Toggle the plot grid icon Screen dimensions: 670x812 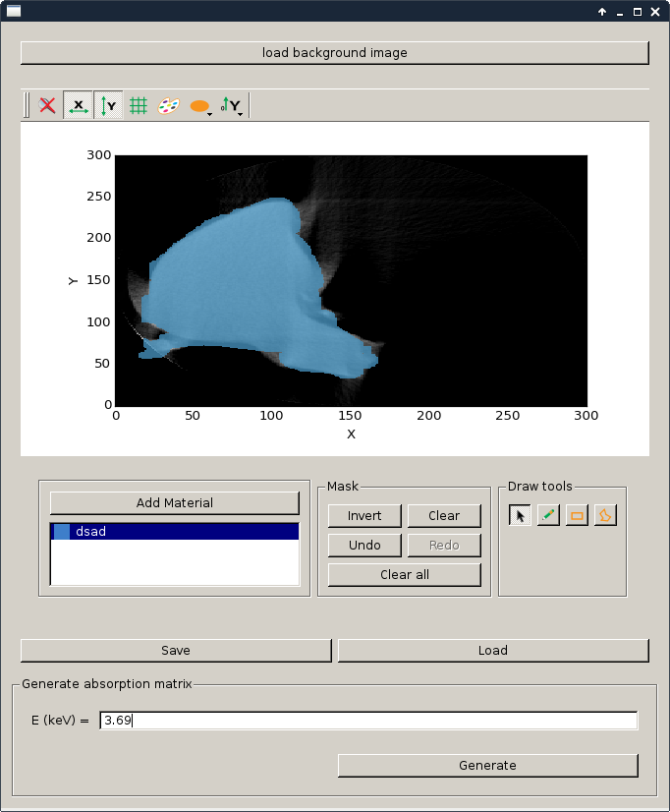(x=139, y=105)
